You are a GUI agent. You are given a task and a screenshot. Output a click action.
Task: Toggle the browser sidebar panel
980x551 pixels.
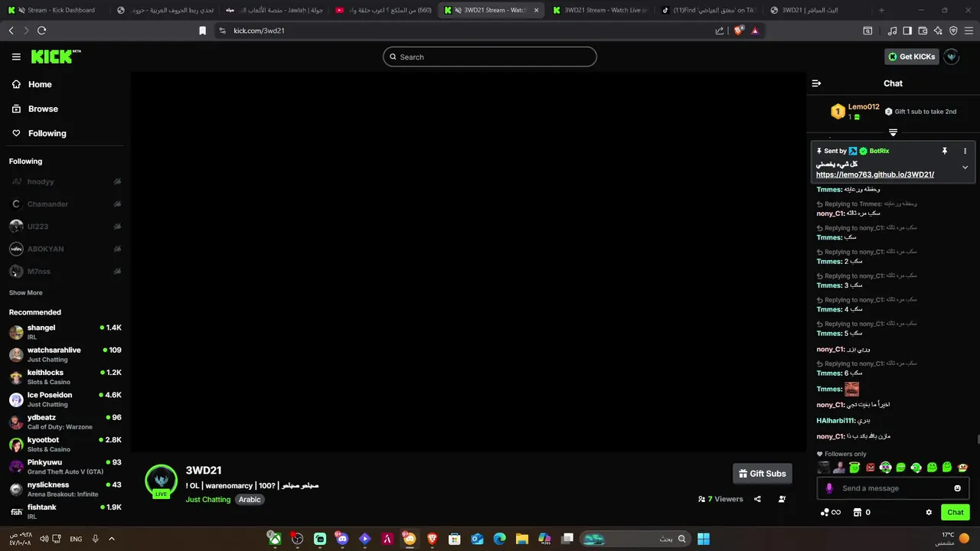[x=907, y=31]
